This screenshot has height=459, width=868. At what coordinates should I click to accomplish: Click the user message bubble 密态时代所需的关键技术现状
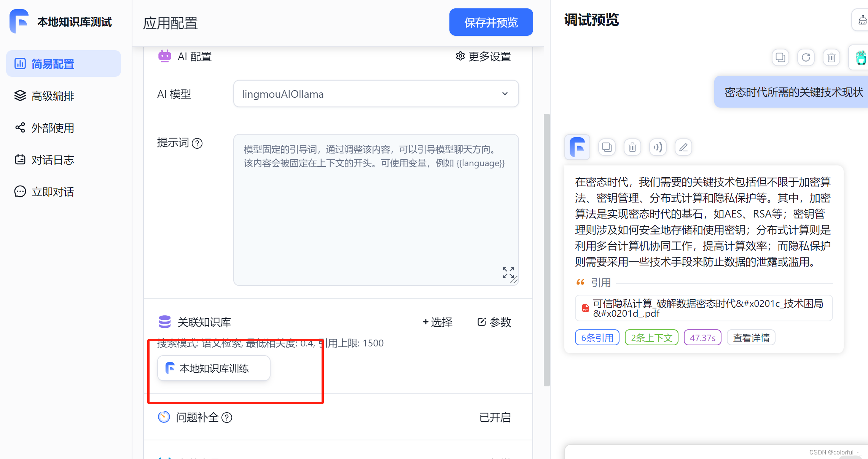point(792,92)
